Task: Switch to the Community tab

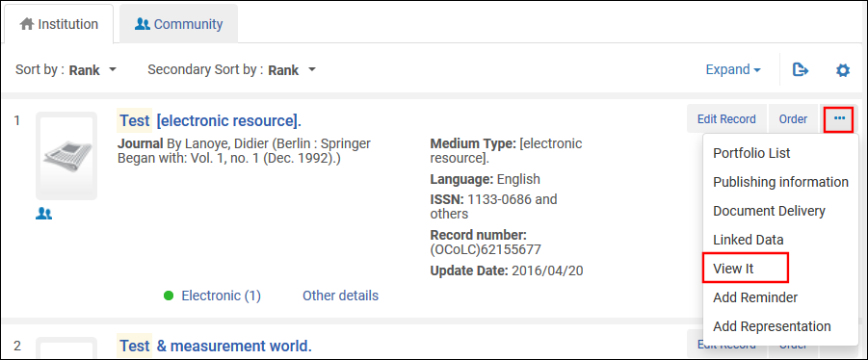Action: pyautogui.click(x=179, y=24)
